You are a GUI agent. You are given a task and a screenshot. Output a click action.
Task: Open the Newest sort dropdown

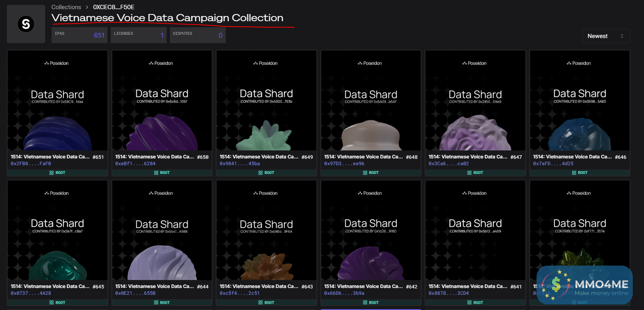[x=606, y=36]
